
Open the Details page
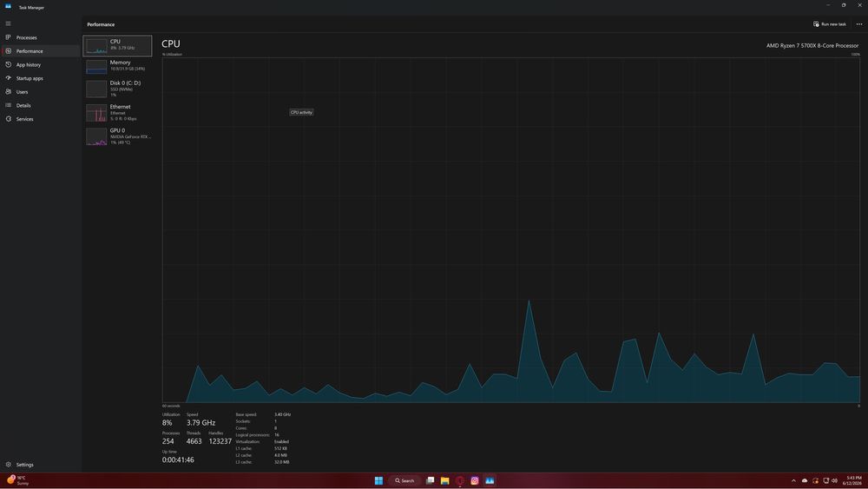[x=41, y=105]
